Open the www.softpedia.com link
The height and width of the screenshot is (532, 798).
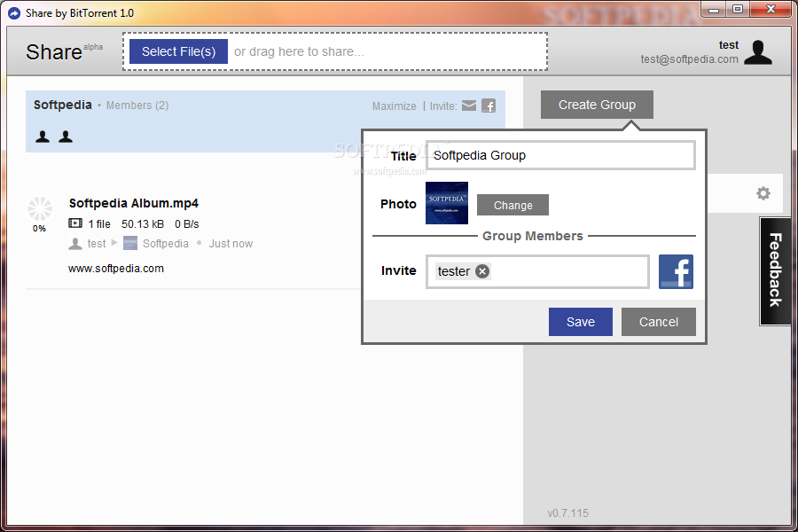[x=116, y=269]
